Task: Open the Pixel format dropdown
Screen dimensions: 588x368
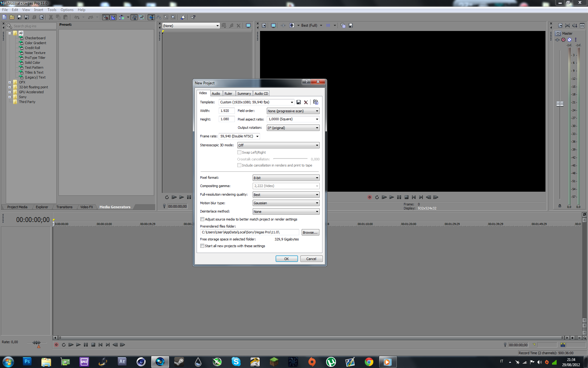Action: (x=286, y=178)
